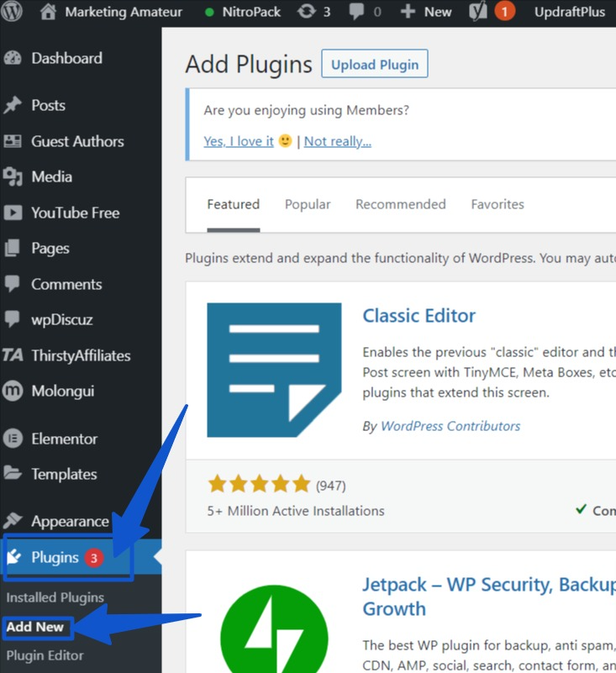Click the WordPress Contributors author link
This screenshot has width=616, height=673.
(450, 426)
